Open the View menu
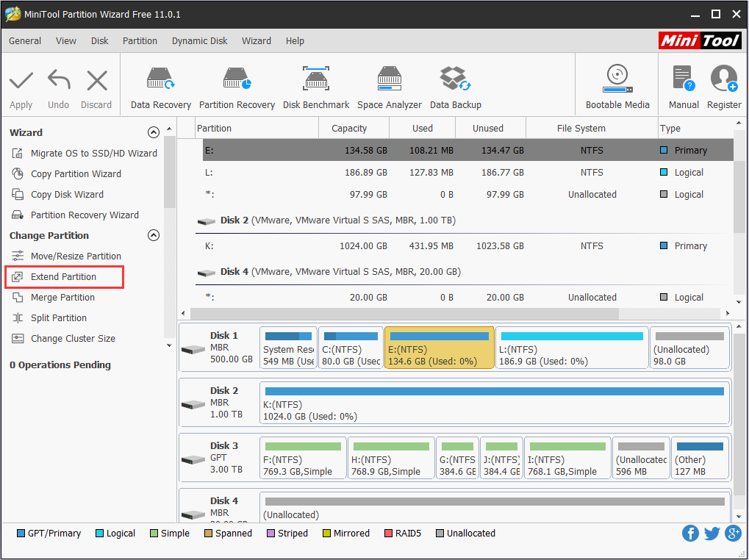749x560 pixels. (66, 41)
